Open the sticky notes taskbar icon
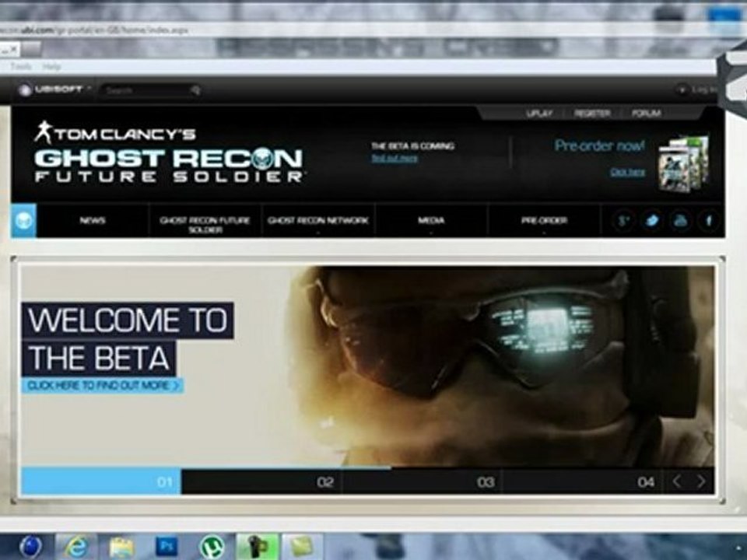The image size is (747, 560). [302, 547]
